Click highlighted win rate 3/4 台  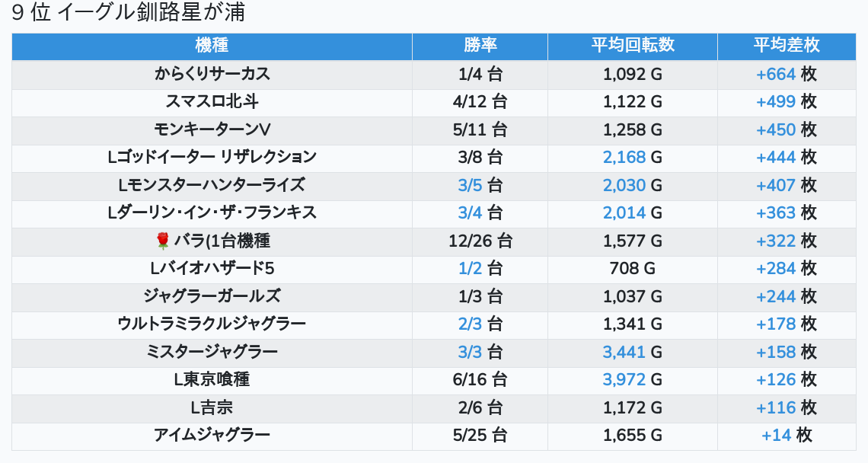click(x=480, y=212)
